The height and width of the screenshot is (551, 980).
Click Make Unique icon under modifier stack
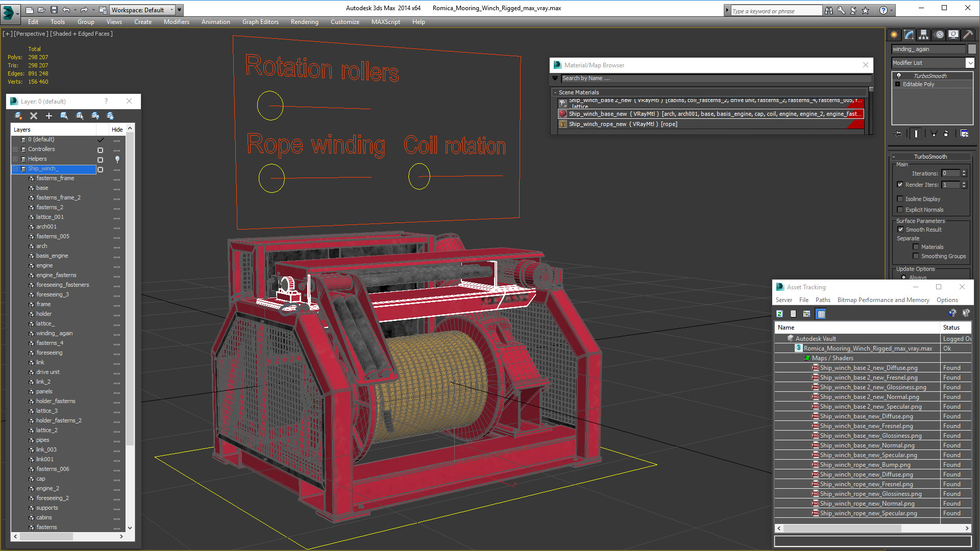click(x=934, y=134)
